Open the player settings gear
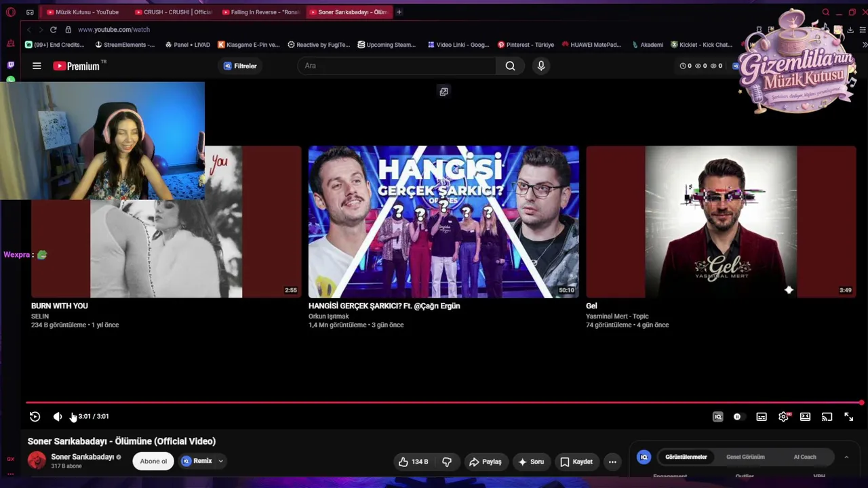868x488 pixels. pos(783,417)
